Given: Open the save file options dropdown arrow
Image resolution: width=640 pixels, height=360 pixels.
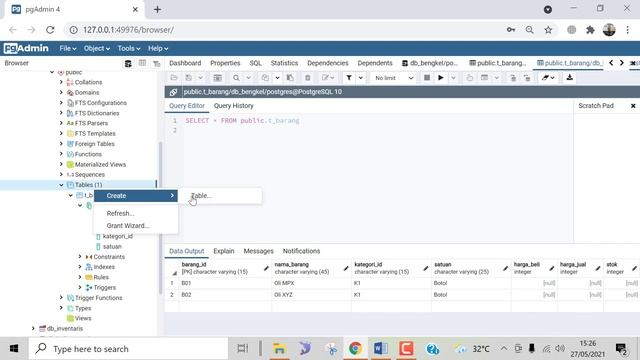Looking at the screenshot, I should [200, 78].
